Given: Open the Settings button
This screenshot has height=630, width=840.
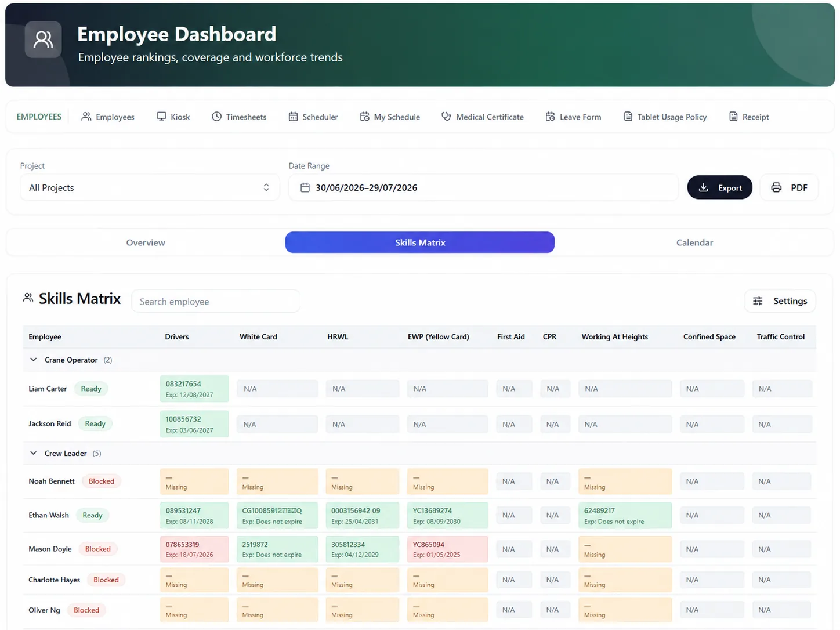Looking at the screenshot, I should [780, 301].
